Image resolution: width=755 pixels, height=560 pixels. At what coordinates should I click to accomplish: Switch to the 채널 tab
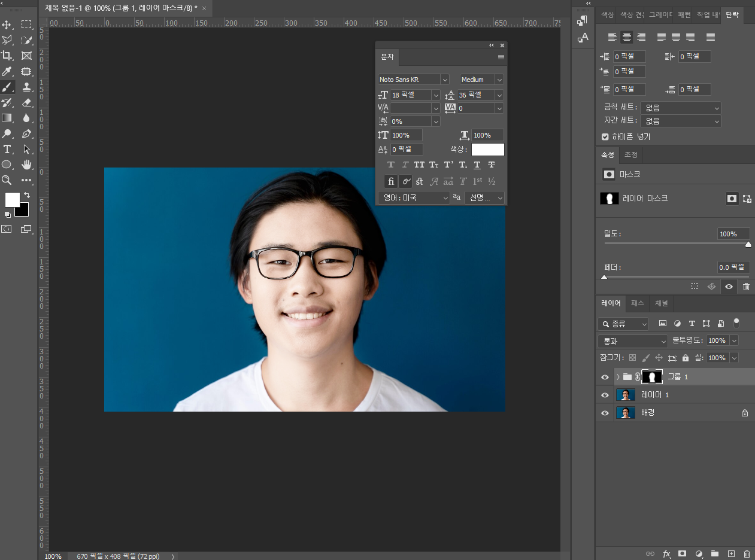coord(661,303)
